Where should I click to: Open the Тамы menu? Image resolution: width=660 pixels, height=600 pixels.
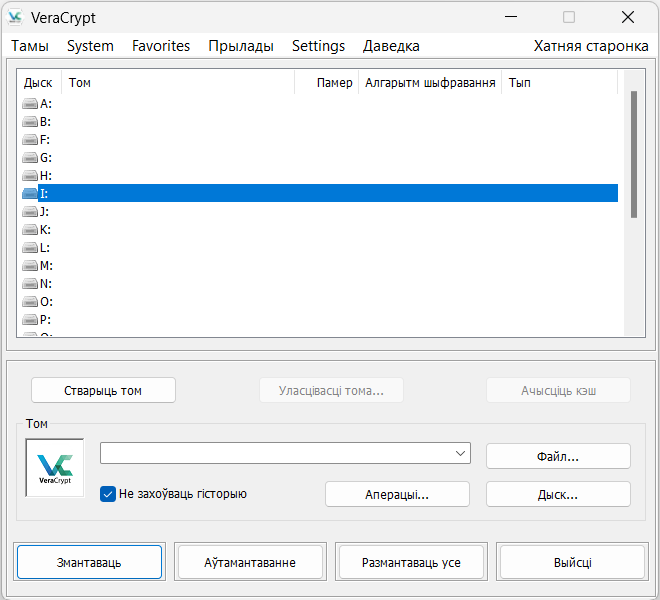point(30,46)
